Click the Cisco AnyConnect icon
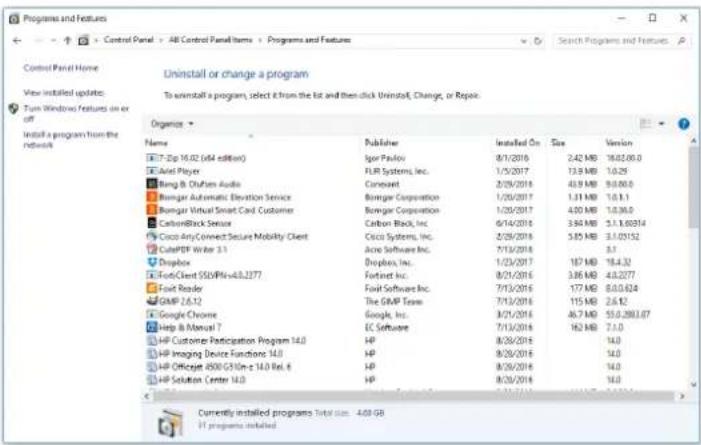This screenshot has height=445, width=701. click(152, 236)
